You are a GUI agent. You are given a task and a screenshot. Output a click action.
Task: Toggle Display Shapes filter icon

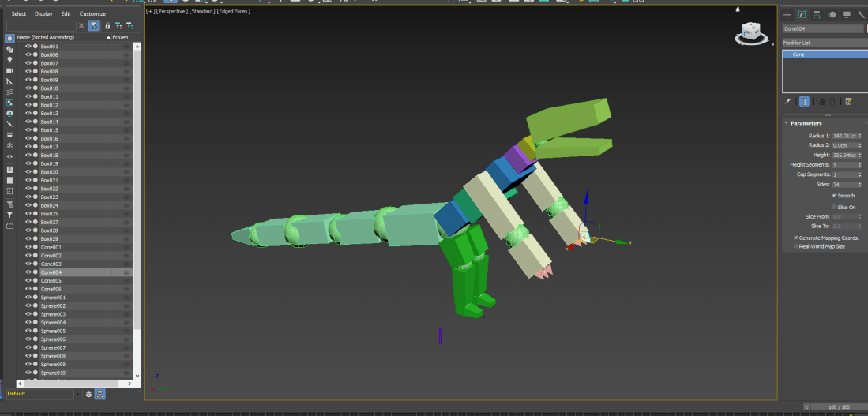tap(9, 49)
